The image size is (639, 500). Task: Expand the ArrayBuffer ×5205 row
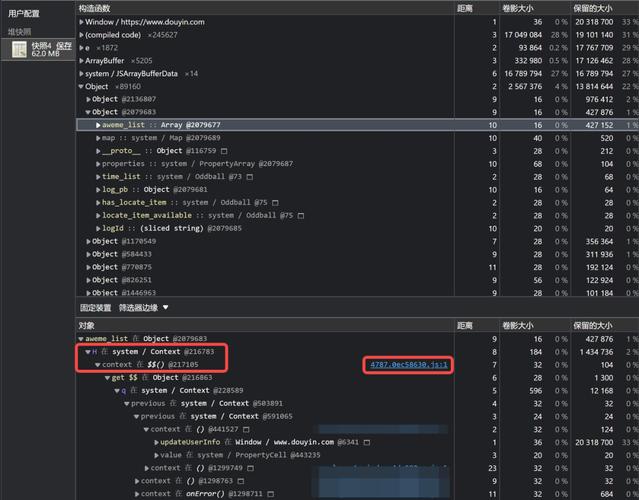pos(81,61)
